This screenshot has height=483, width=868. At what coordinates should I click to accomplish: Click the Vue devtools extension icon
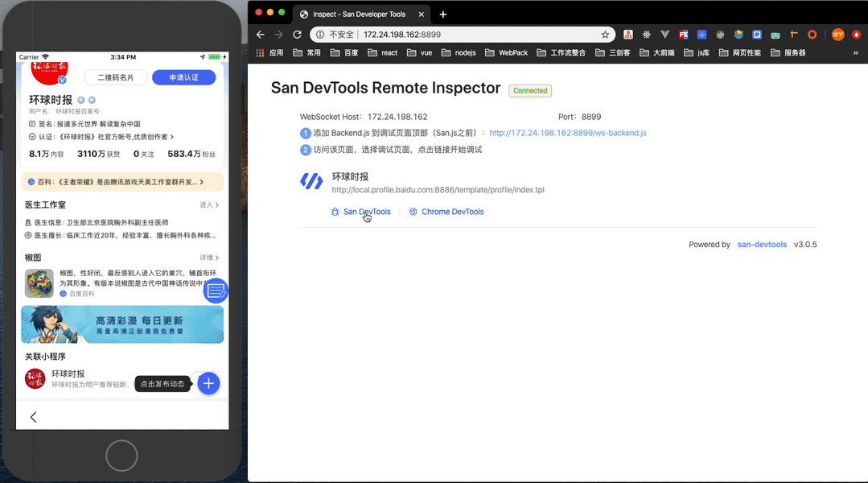coord(664,35)
